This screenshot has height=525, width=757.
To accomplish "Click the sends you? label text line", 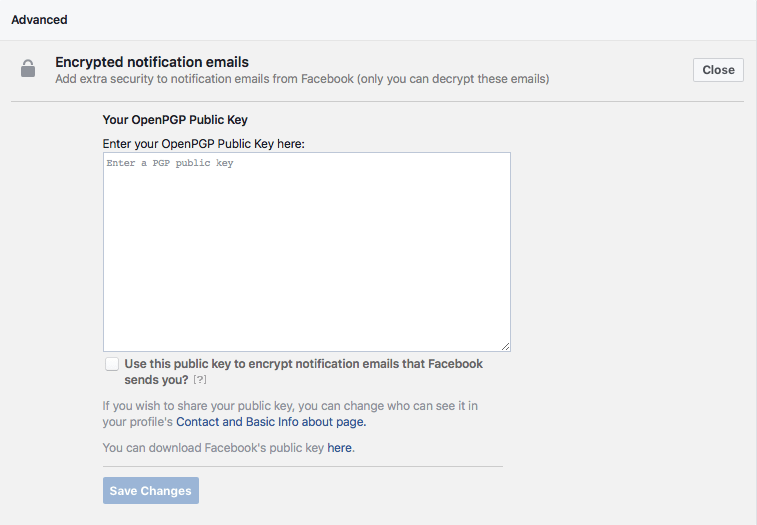I will (156, 380).
